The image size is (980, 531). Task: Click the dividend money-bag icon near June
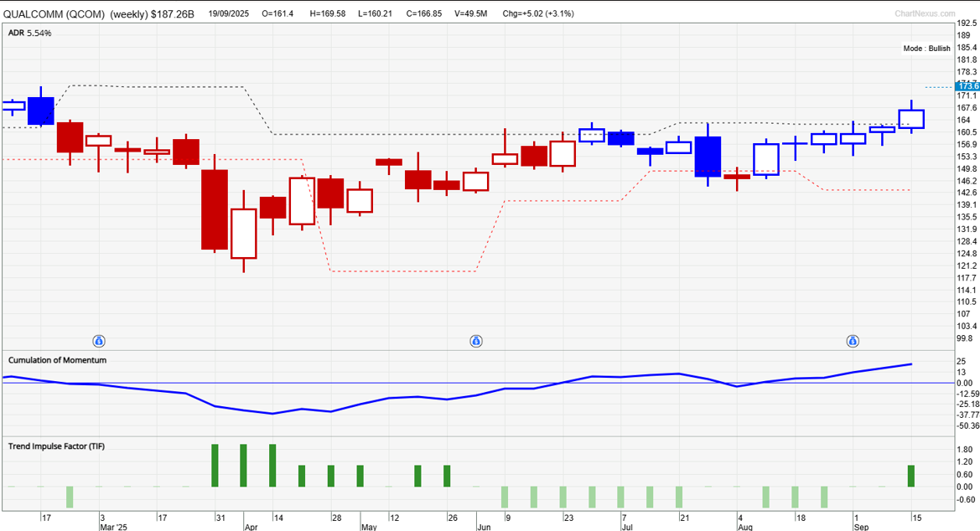pyautogui.click(x=475, y=341)
